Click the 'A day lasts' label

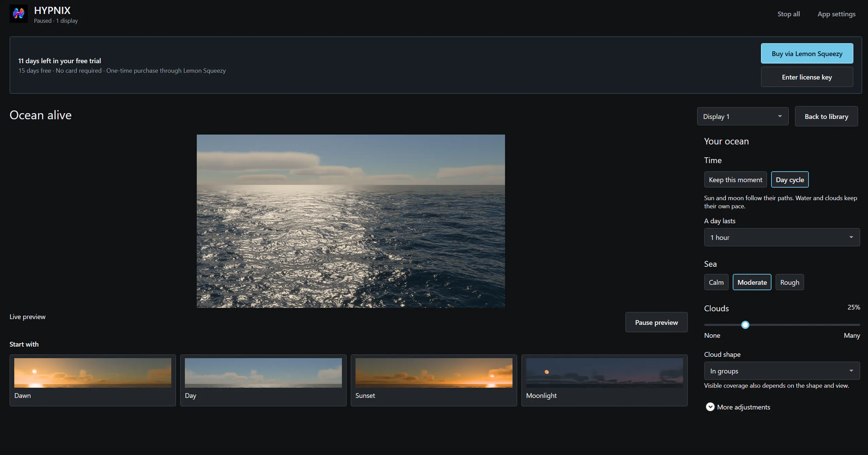[719, 221]
